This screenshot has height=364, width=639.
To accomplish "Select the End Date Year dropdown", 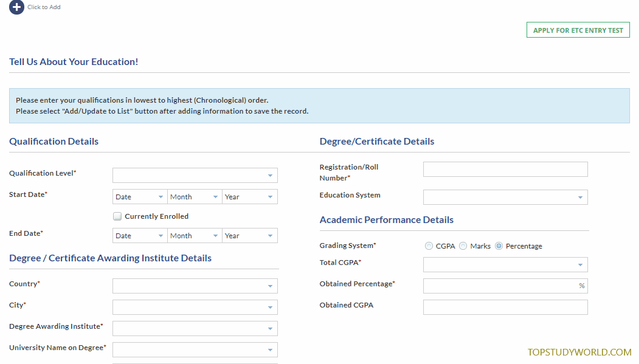I will 250,236.
